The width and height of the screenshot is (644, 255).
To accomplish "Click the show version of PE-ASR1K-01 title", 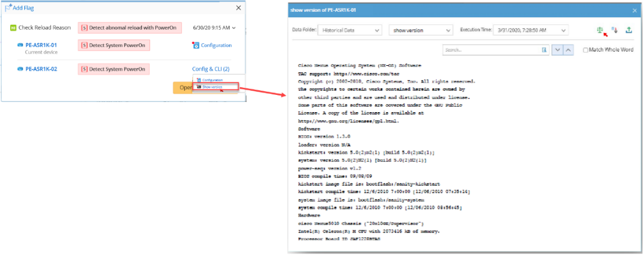I will (x=323, y=10).
